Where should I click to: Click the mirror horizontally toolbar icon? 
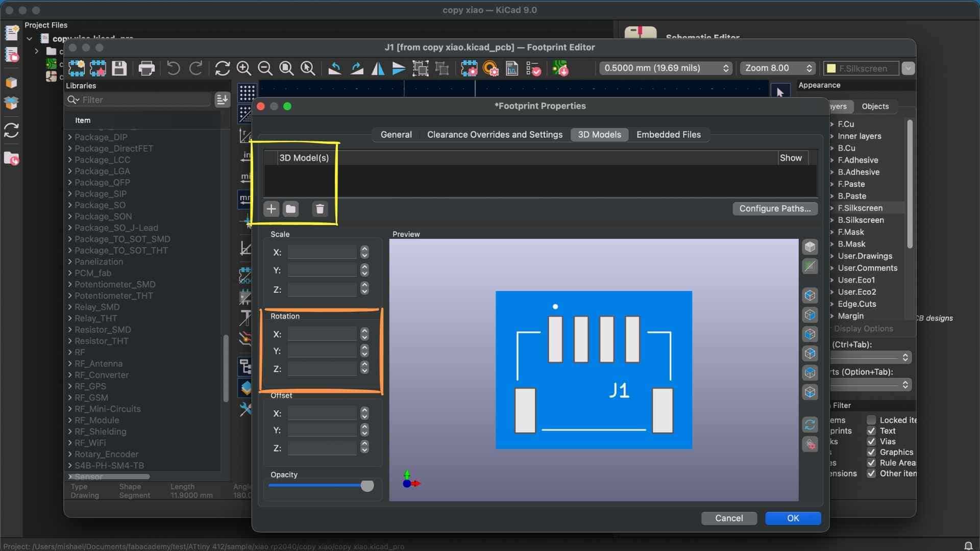[x=378, y=68]
